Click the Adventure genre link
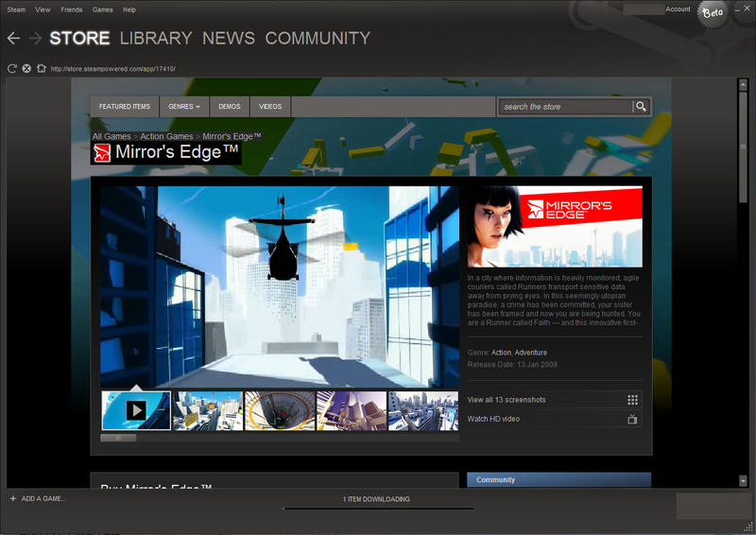 pos(531,353)
